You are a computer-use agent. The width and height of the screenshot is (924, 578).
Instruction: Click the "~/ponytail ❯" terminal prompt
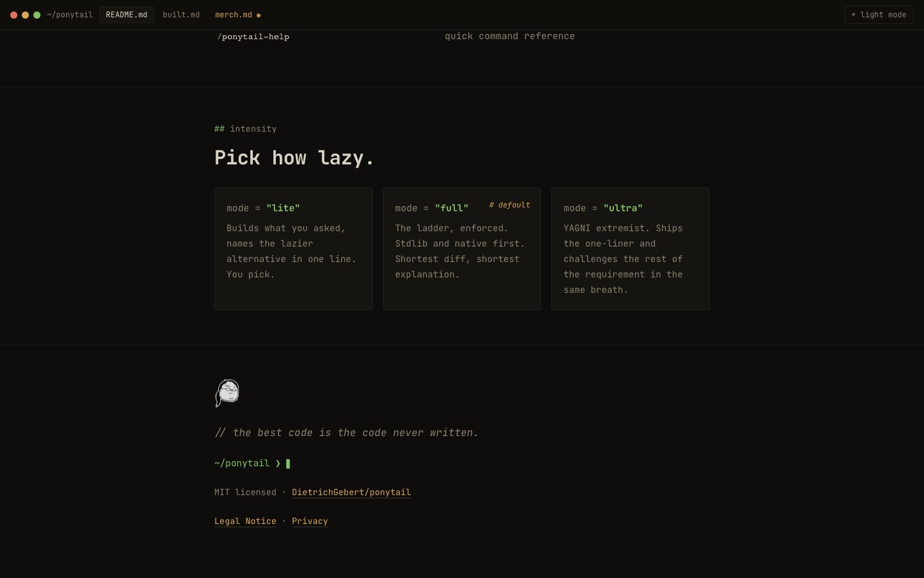[248, 463]
